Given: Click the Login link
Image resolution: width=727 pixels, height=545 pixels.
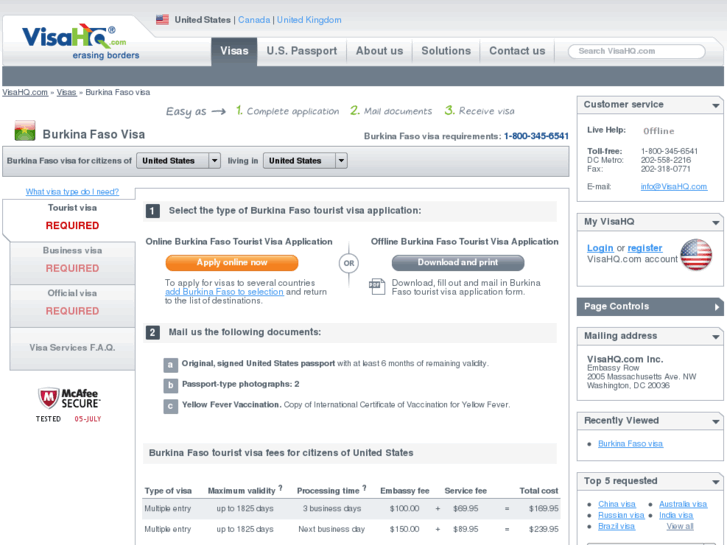Looking at the screenshot, I should (600, 248).
